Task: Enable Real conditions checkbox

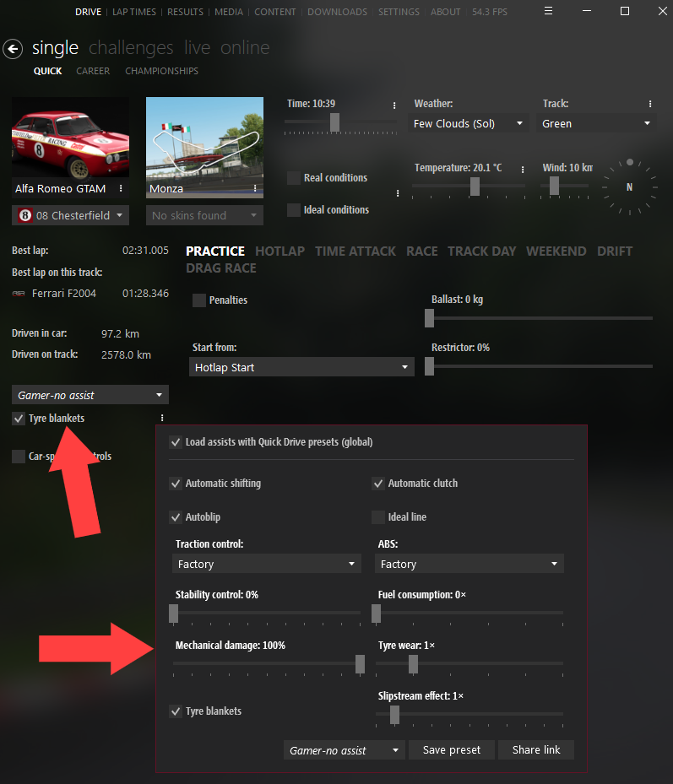Action: pyautogui.click(x=294, y=178)
